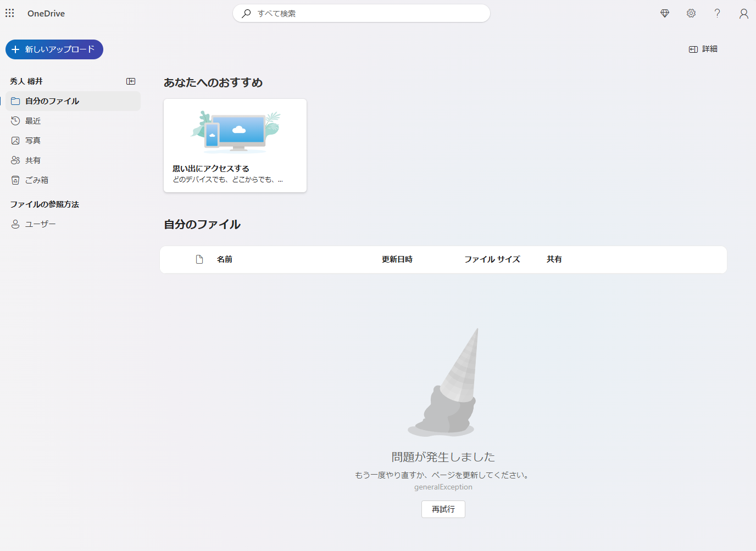Click the 新しいアップロード button

[x=54, y=49]
